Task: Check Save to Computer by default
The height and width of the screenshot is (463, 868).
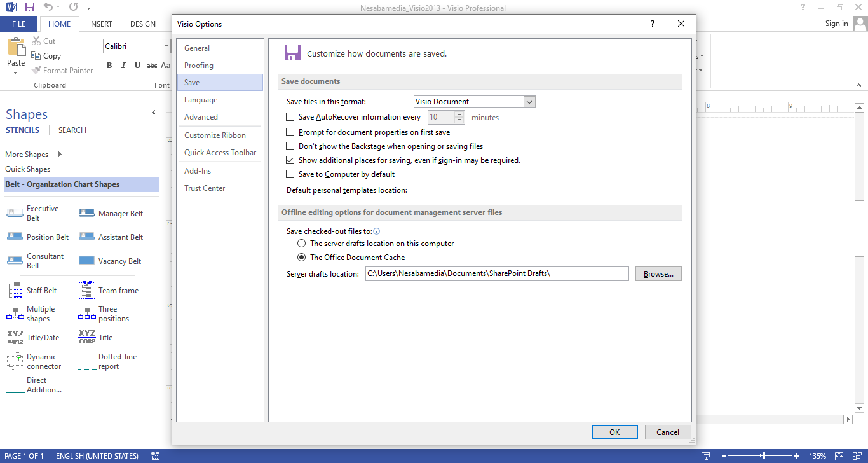Action: point(290,174)
